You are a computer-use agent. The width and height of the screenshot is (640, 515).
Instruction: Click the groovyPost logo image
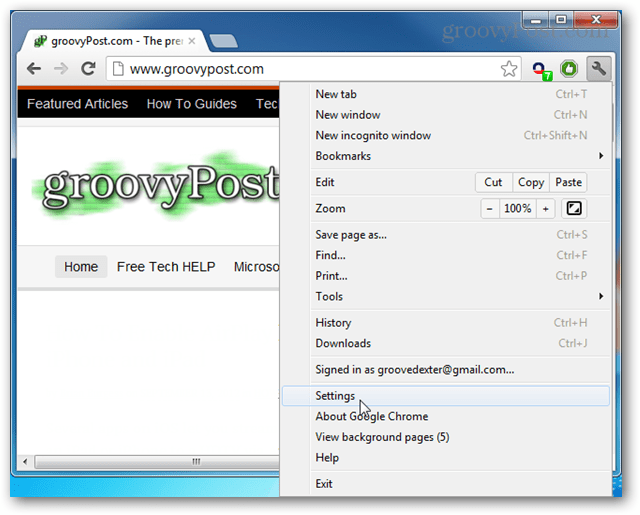click(x=156, y=186)
